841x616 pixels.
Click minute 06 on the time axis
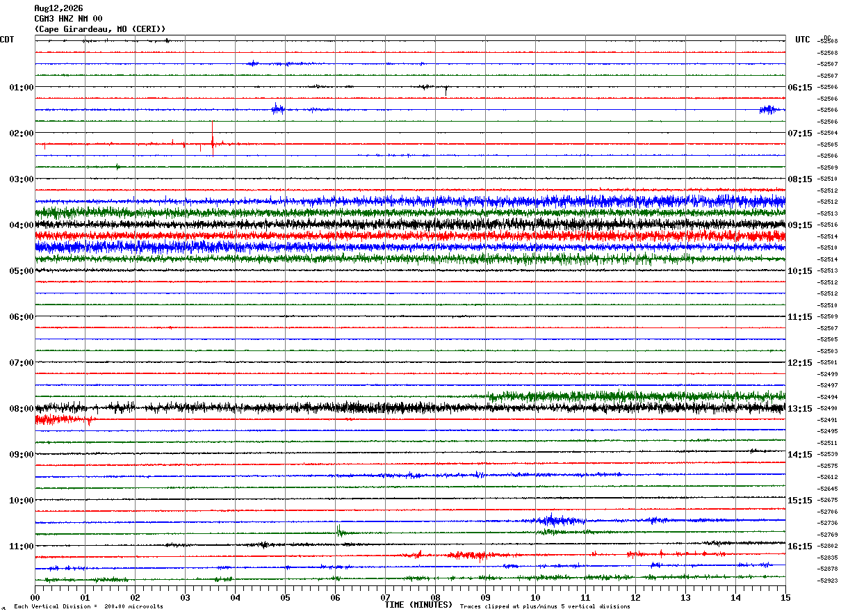[x=335, y=597]
